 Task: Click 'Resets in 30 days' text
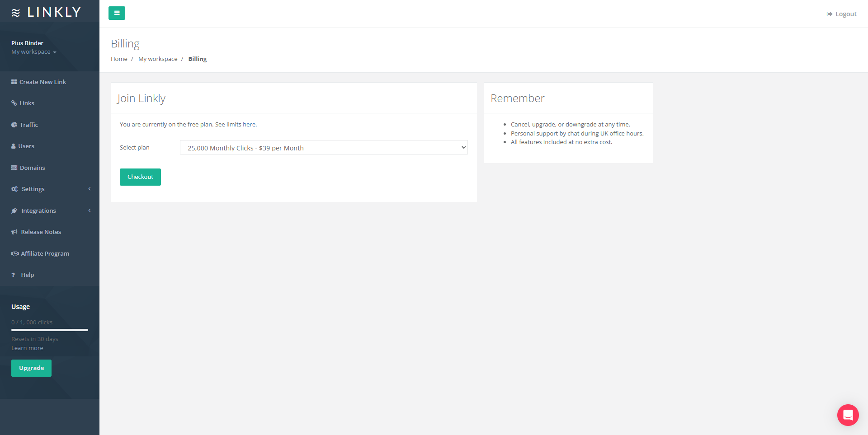[x=35, y=339]
